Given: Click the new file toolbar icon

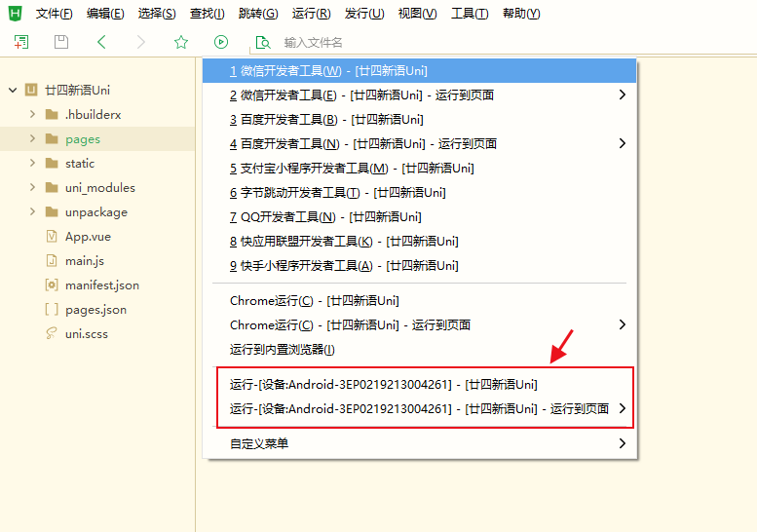Looking at the screenshot, I should [x=21, y=42].
